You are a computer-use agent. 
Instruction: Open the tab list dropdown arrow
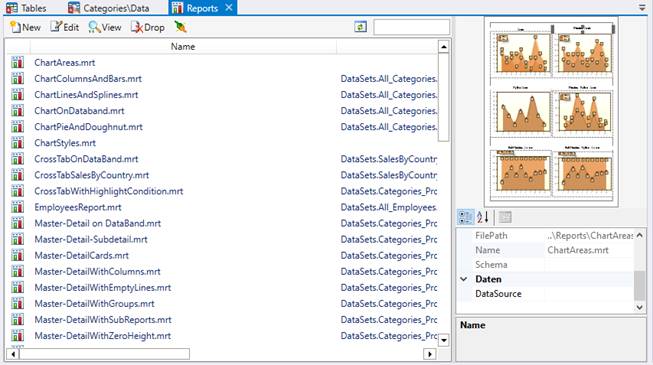(x=642, y=8)
